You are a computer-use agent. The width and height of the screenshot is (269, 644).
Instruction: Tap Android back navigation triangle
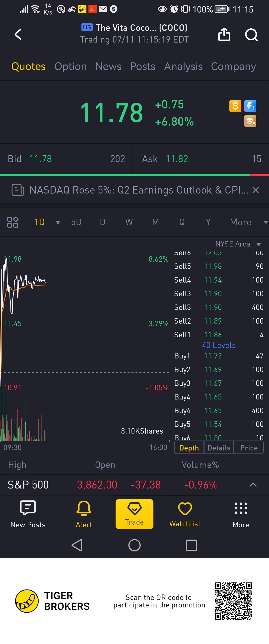(x=77, y=545)
